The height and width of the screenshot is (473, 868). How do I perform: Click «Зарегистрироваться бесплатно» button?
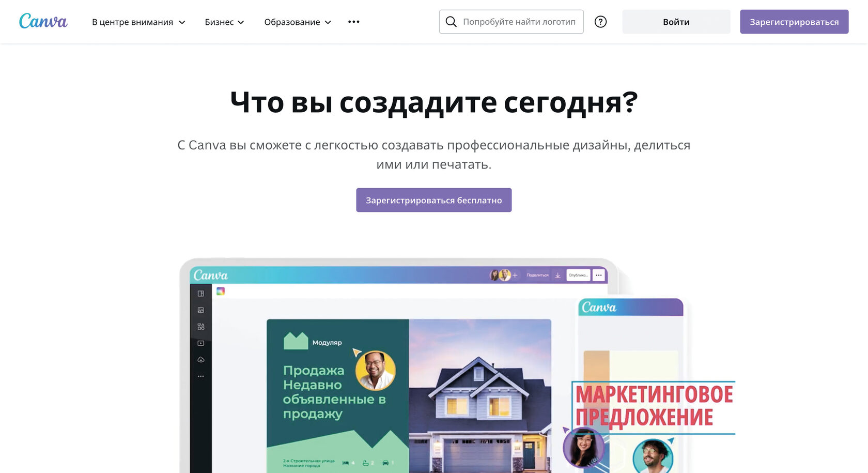tap(434, 200)
